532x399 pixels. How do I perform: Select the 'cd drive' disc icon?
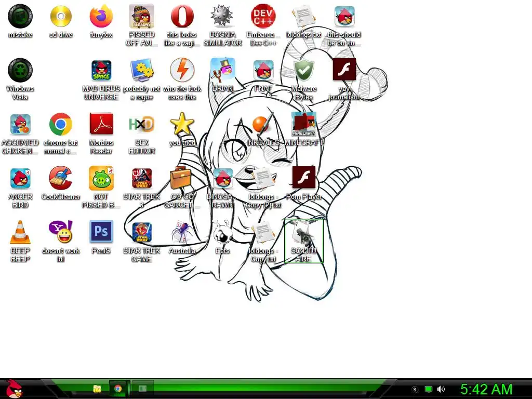click(61, 16)
